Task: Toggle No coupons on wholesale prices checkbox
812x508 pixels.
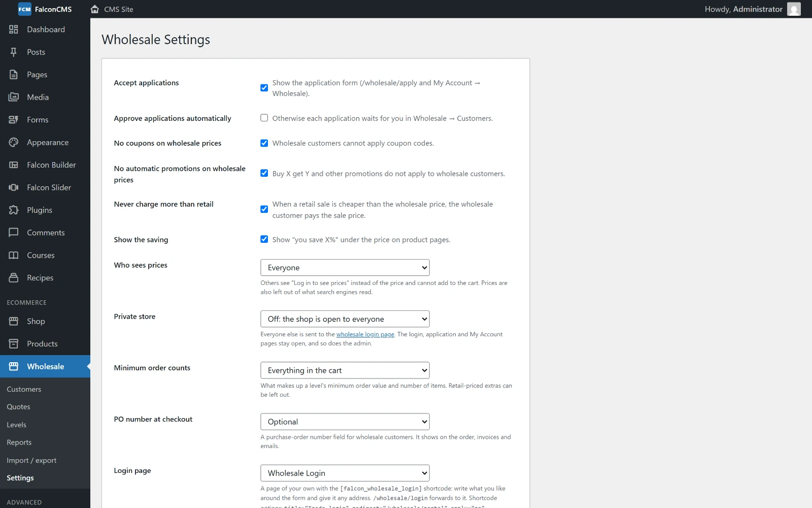Action: (x=264, y=143)
